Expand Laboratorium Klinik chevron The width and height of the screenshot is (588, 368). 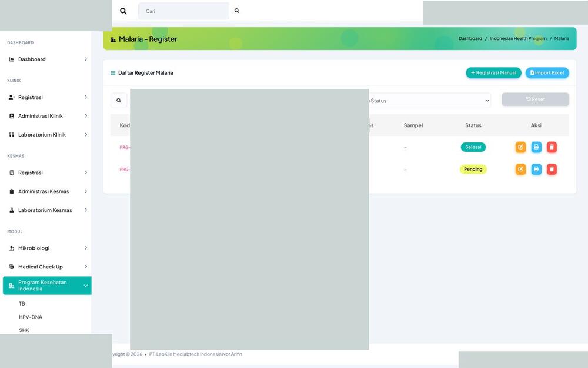86,135
